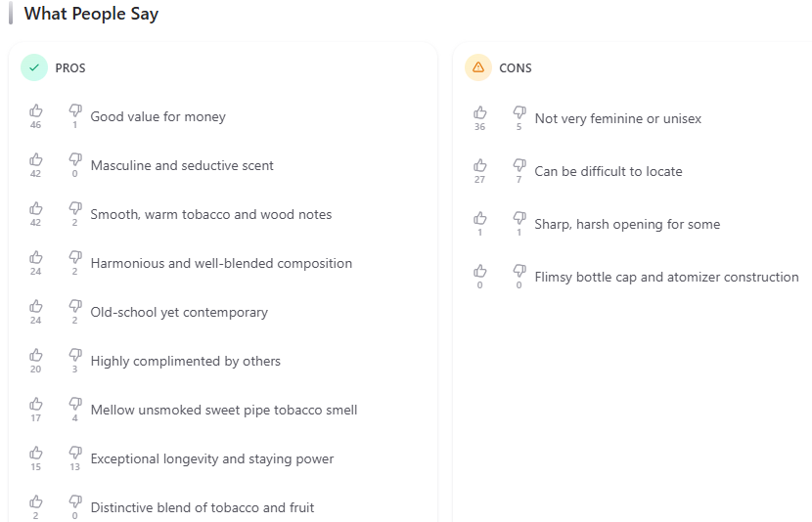Thumbs up 'Can be difficult to locate'
The height and width of the screenshot is (522, 812).
coord(480,165)
